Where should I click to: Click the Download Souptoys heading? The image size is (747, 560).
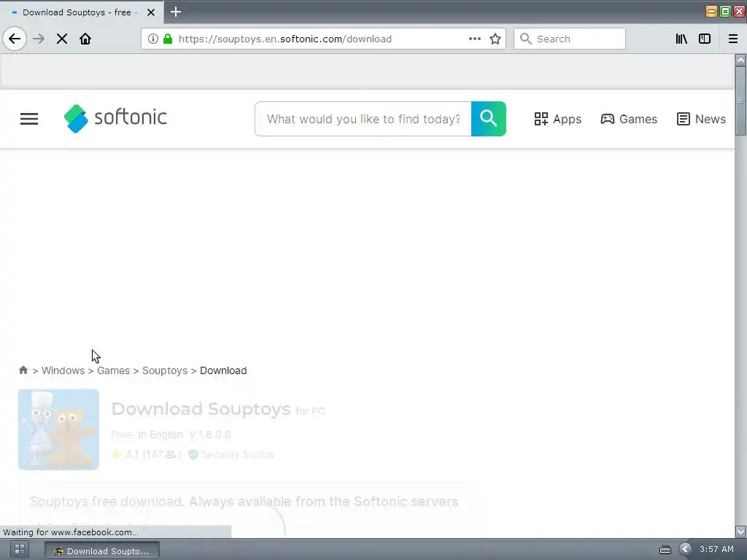coord(201,409)
